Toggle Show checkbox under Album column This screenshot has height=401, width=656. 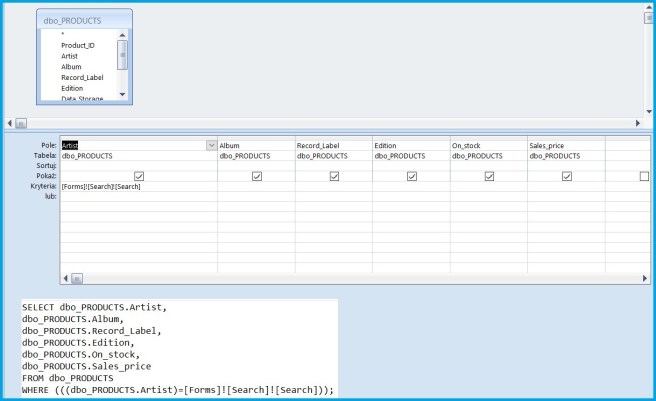(x=257, y=176)
